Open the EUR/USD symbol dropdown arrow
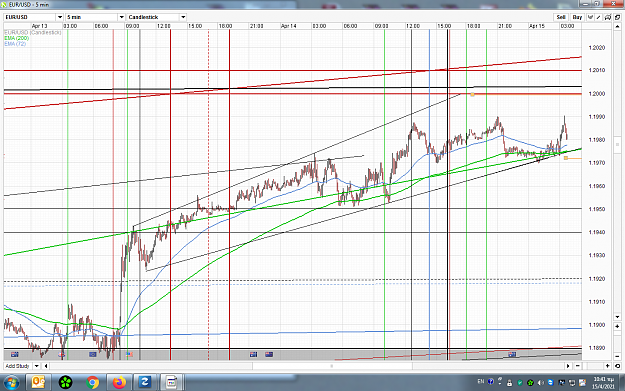 click(x=60, y=17)
